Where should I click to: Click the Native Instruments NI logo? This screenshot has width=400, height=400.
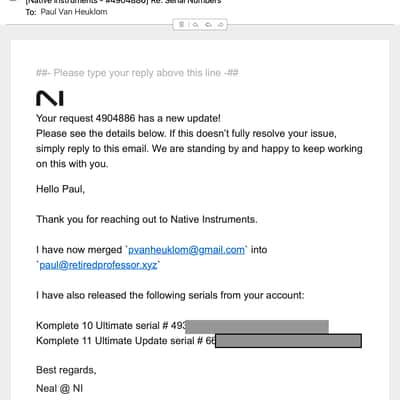point(50,98)
